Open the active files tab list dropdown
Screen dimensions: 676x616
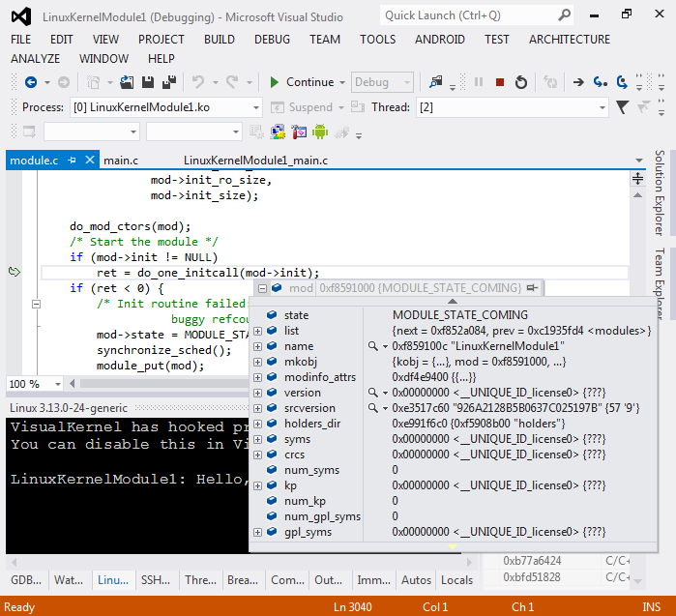(x=639, y=161)
